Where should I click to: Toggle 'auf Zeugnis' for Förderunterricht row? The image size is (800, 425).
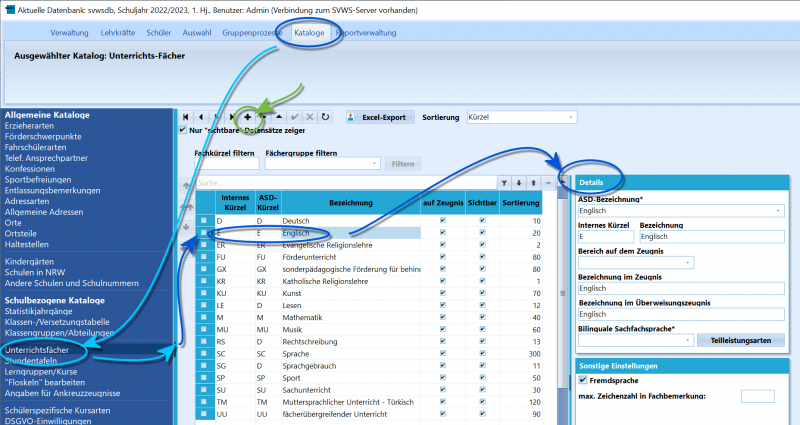[x=443, y=257]
